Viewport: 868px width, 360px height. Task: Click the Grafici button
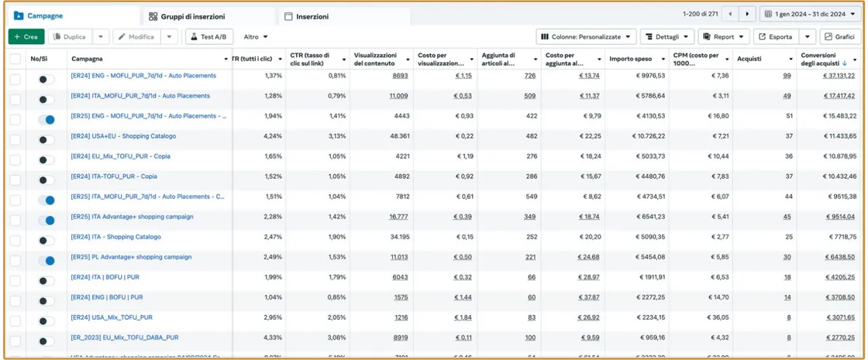[x=840, y=37]
